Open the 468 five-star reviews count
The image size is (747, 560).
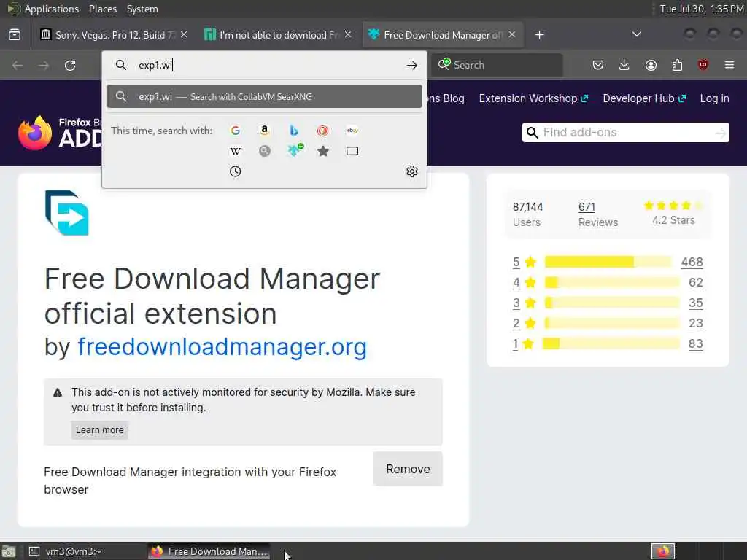tap(692, 262)
